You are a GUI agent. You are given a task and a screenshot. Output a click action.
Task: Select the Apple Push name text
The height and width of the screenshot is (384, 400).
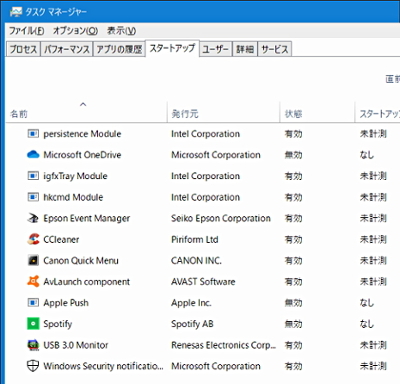point(66,303)
